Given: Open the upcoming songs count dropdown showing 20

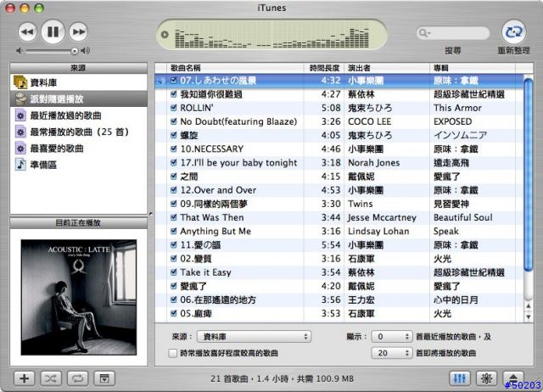Looking at the screenshot, I should pyautogui.click(x=392, y=353).
